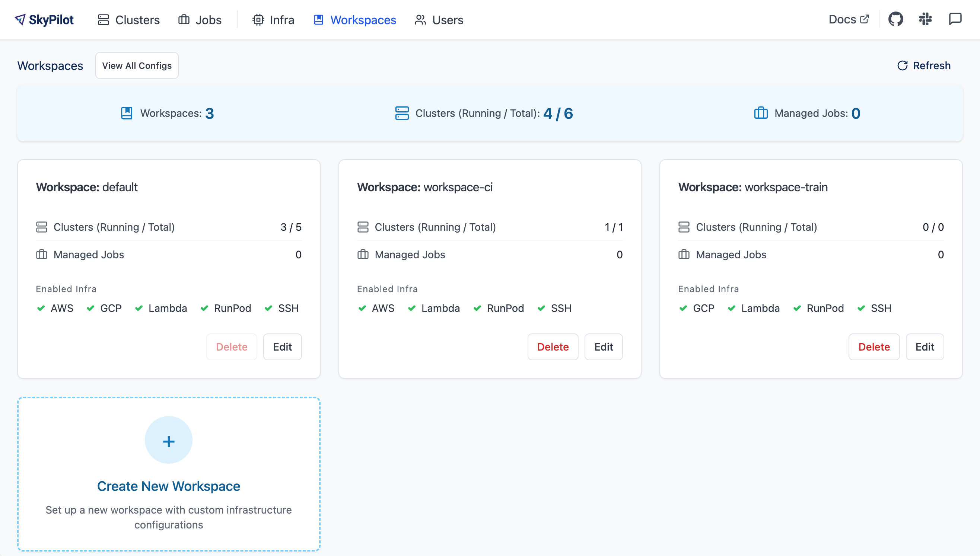The image size is (980, 556).
Task: Click the Workspaces bookmark icon in navbar
Action: point(318,20)
